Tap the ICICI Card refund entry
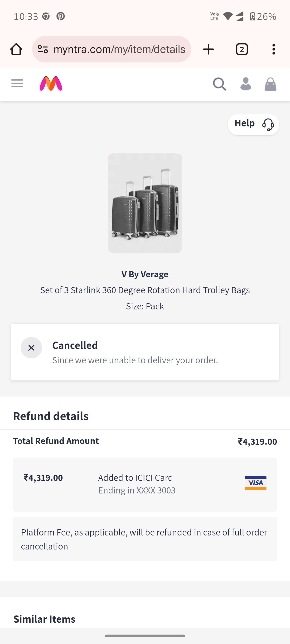The image size is (290, 644). click(x=136, y=484)
